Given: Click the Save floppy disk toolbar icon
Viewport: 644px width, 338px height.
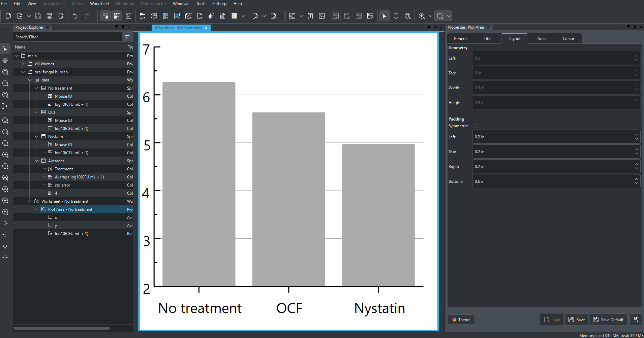Looking at the screenshot, I should (38, 16).
